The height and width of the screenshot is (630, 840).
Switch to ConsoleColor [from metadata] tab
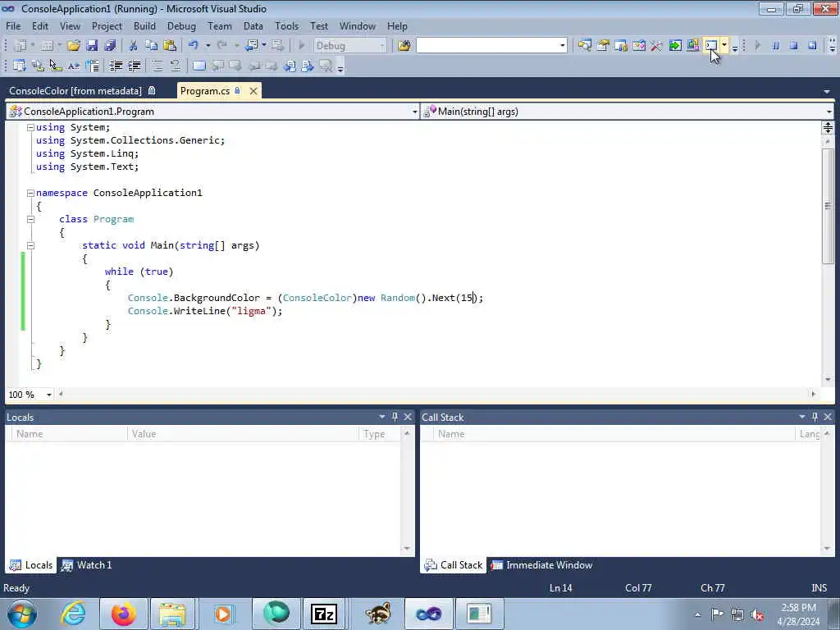tap(82, 91)
